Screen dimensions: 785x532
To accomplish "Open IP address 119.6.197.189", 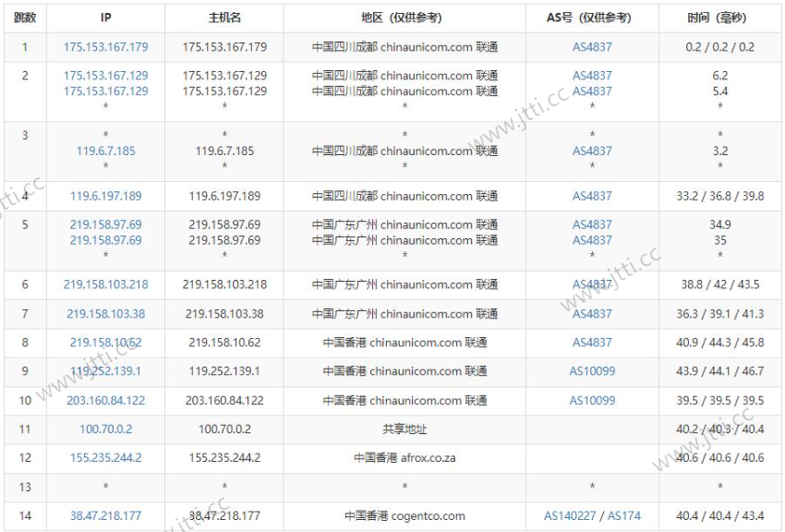I will tap(105, 196).
